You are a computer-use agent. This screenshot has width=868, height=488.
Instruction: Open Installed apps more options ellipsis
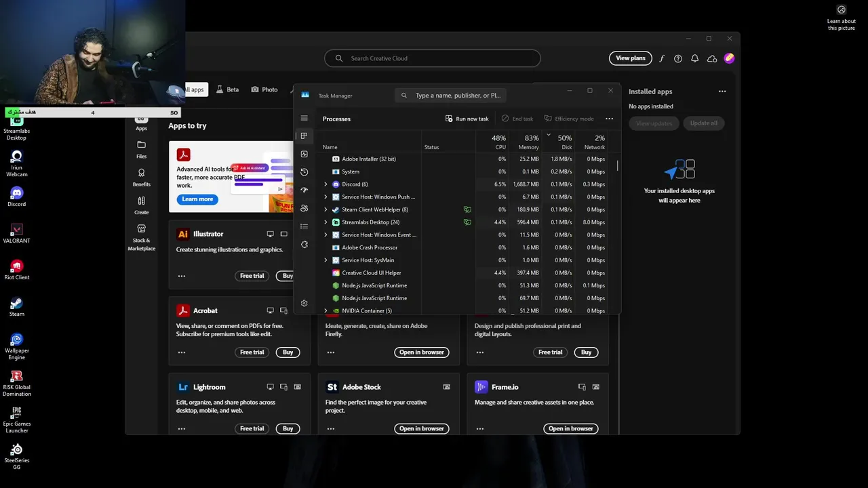[x=722, y=91]
